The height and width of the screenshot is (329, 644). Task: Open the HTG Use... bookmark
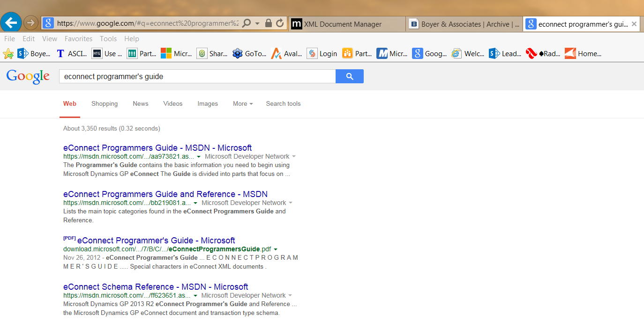(107, 54)
